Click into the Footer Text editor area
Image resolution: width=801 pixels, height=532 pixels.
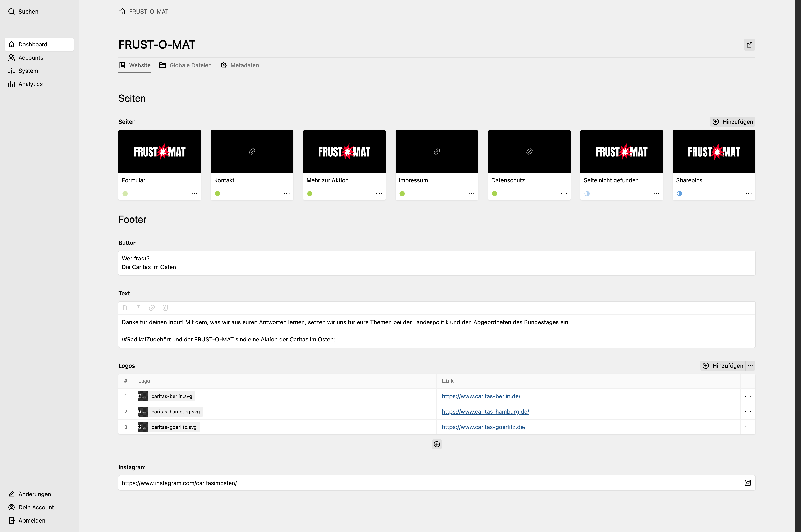(x=437, y=331)
